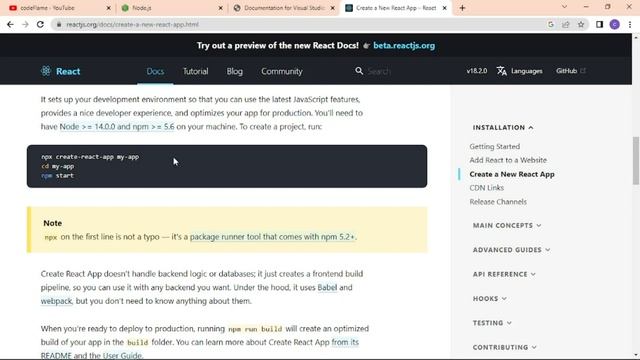This screenshot has width=640, height=360.
Task: Select Create a New React App sidebar item
Action: coord(512,174)
